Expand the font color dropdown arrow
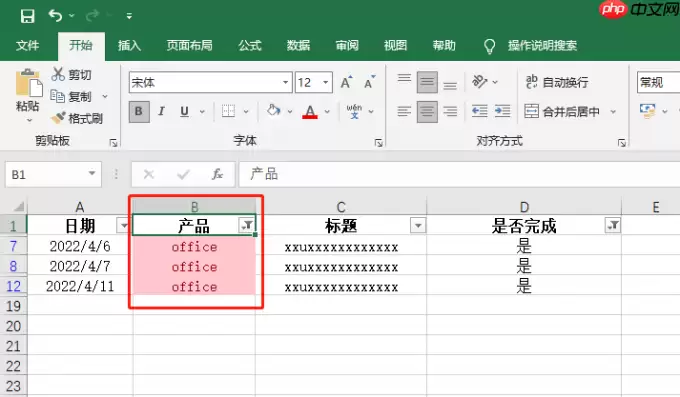 click(327, 112)
